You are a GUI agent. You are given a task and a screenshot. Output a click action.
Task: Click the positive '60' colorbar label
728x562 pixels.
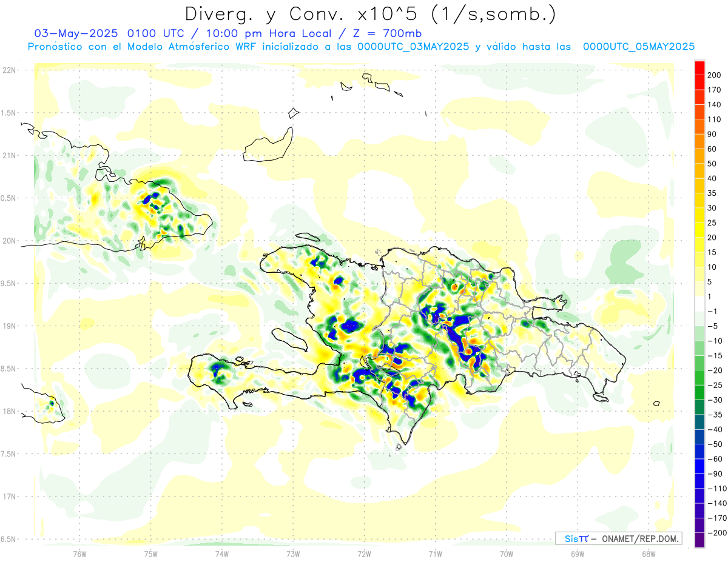pos(713,149)
